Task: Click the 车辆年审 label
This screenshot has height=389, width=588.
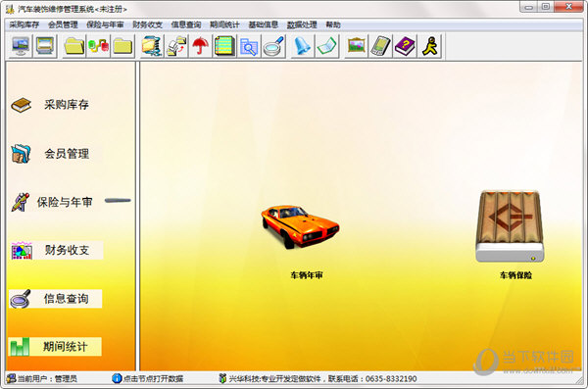Action: 307,275
